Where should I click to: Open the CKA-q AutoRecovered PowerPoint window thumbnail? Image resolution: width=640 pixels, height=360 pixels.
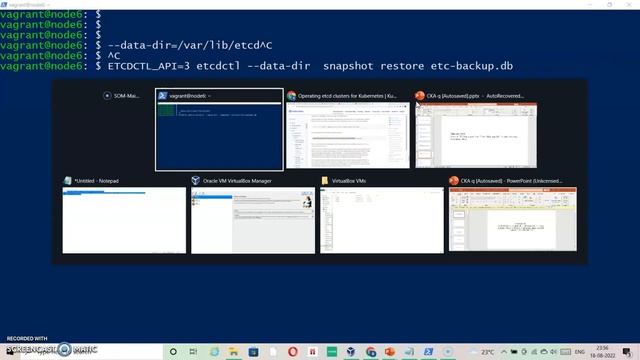pyautogui.click(x=476, y=135)
